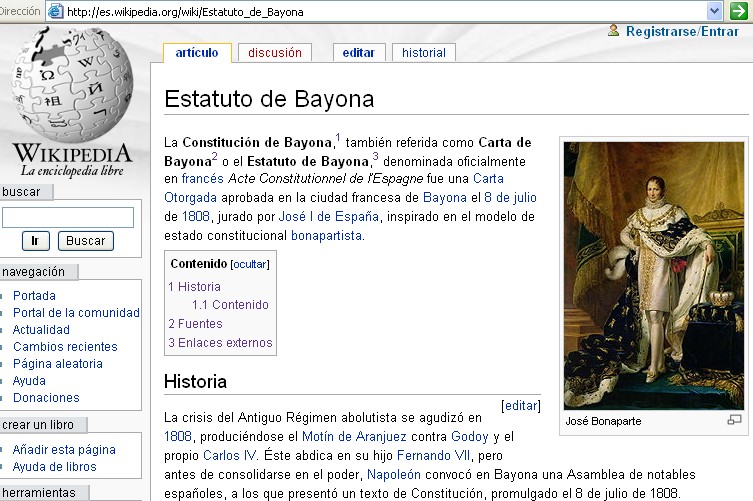The height and width of the screenshot is (501, 753).
Task: Click the 1808 link in Historia paragraph
Action: pyautogui.click(x=178, y=437)
